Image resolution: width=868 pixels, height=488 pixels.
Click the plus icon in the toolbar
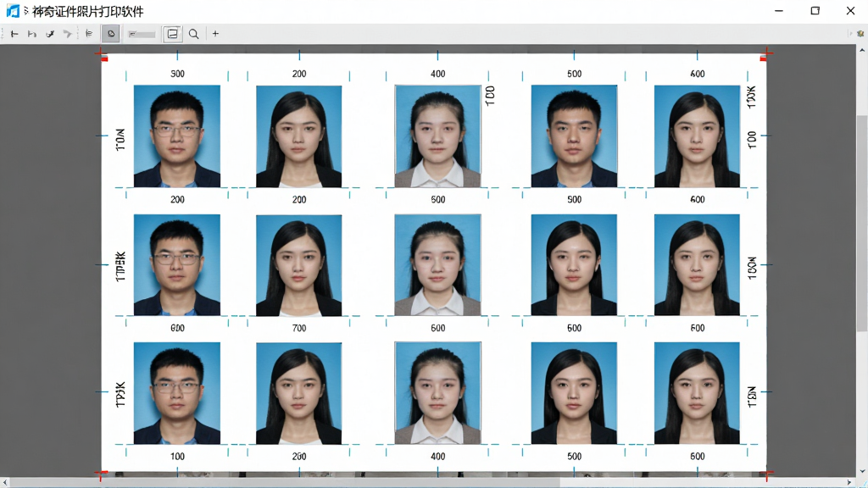point(215,34)
